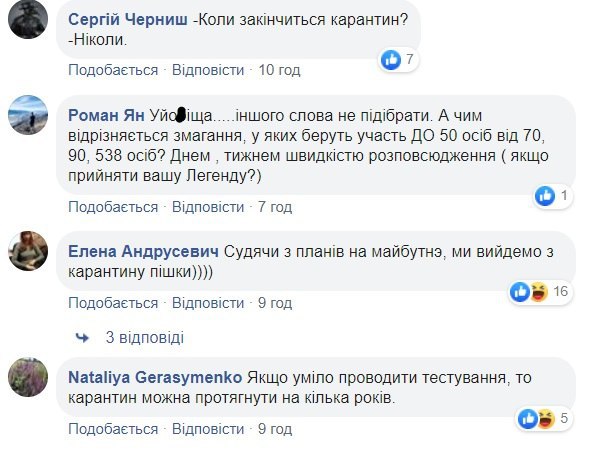Viewport: 613px width, 451px height.
Task: Expand the 3 відповіді replies thread
Action: (138, 337)
